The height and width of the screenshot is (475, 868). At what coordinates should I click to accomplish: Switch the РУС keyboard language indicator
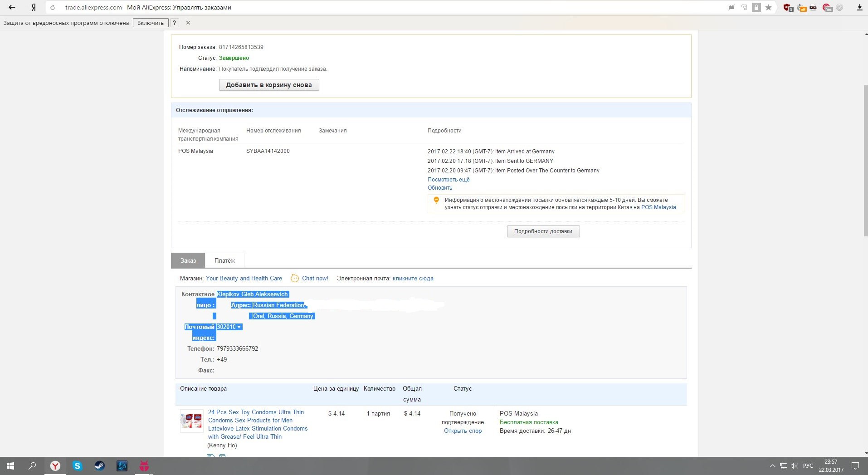pos(808,466)
